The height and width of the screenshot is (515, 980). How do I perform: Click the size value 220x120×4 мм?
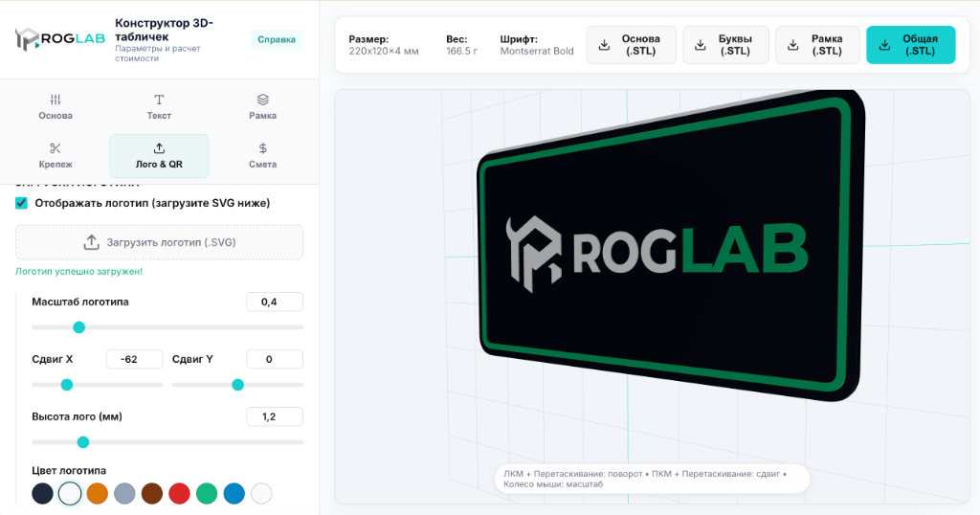(x=384, y=52)
